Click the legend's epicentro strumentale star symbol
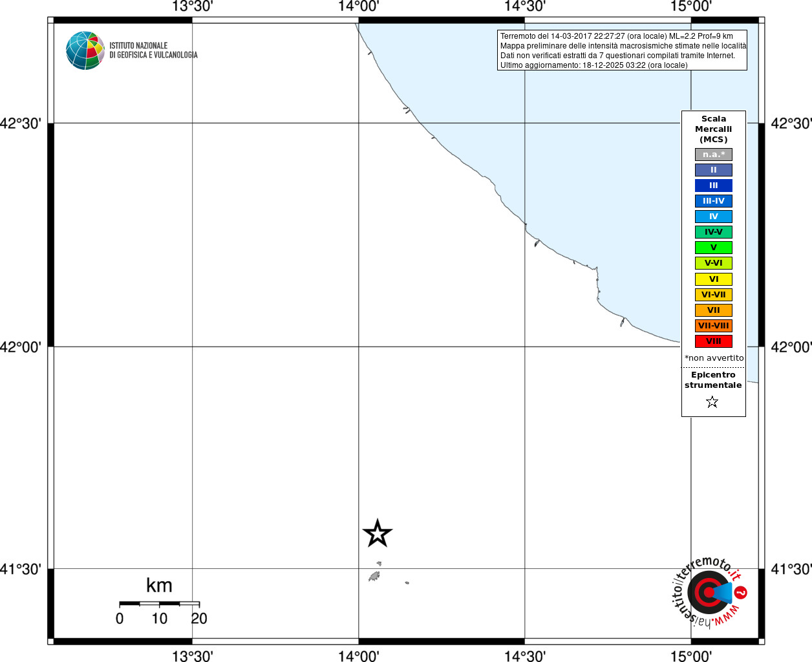This screenshot has width=812, height=662. point(712,402)
